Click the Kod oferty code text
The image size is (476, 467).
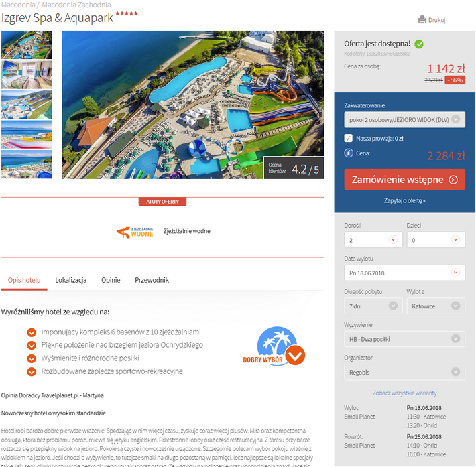[x=376, y=54]
